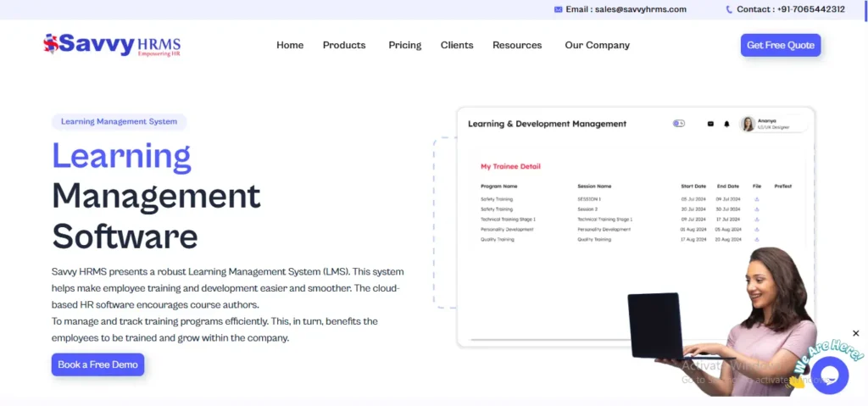Image resolution: width=868 pixels, height=406 pixels.
Task: Open the Products menu
Action: point(344,46)
